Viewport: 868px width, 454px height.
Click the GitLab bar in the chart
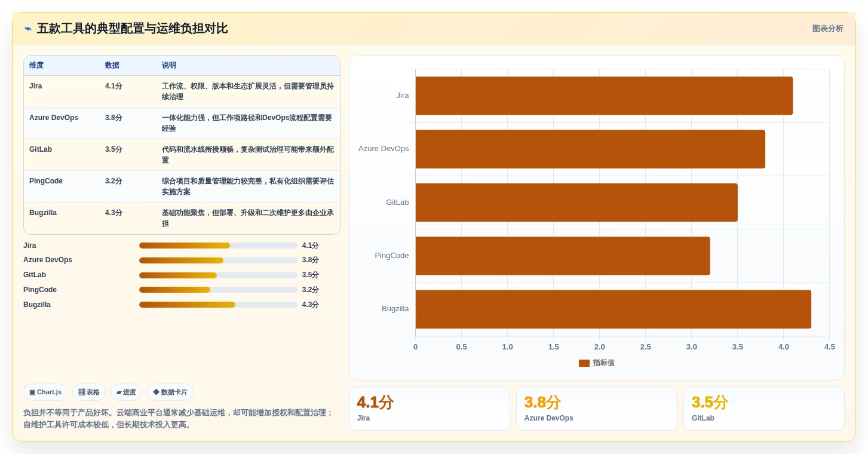[x=576, y=203]
